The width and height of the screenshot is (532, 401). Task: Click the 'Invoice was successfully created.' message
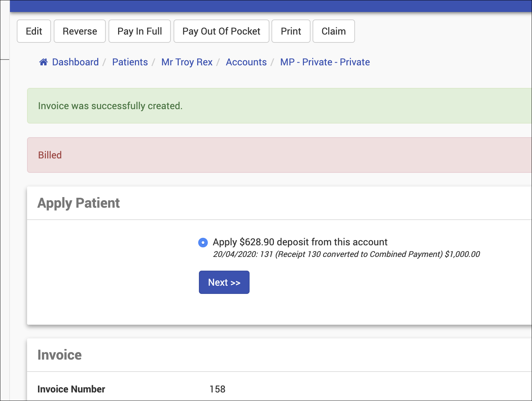pyautogui.click(x=110, y=106)
